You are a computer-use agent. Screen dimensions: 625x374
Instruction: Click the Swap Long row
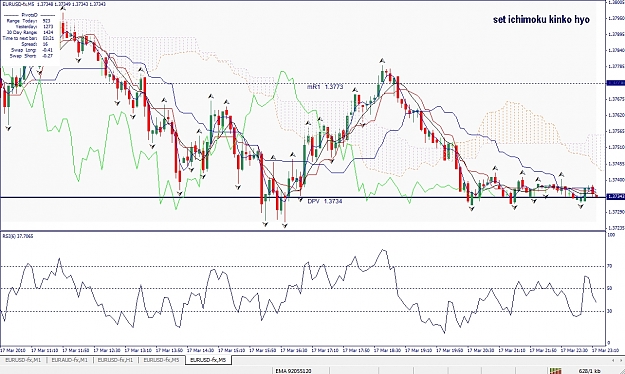point(32,50)
